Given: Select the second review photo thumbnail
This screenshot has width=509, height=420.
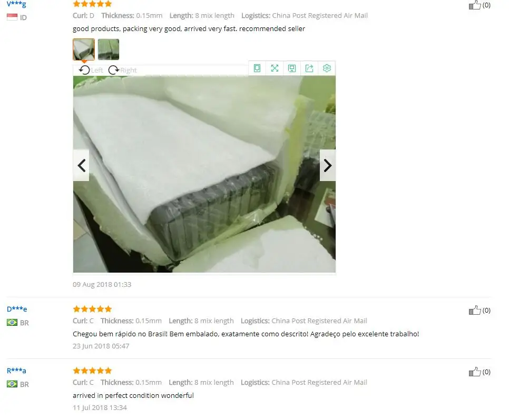Looking at the screenshot, I should pos(109,49).
